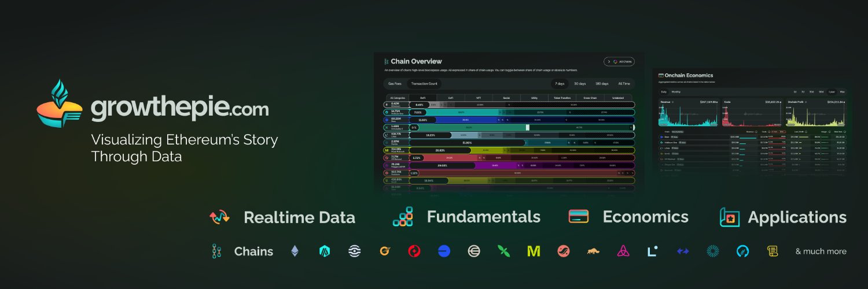Toggle Daily view in Onchain Economics

(x=664, y=92)
